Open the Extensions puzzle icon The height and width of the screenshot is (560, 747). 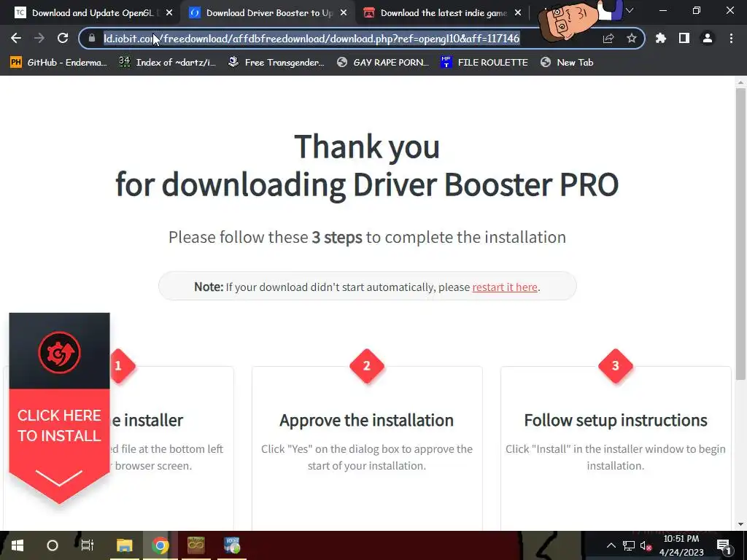[x=661, y=38]
